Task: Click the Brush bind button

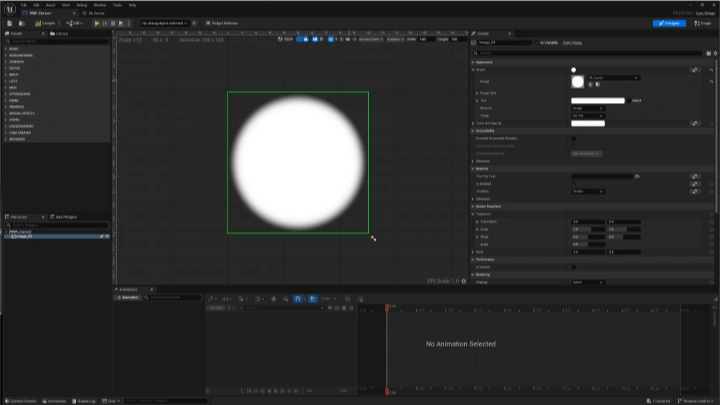Action: point(695,70)
